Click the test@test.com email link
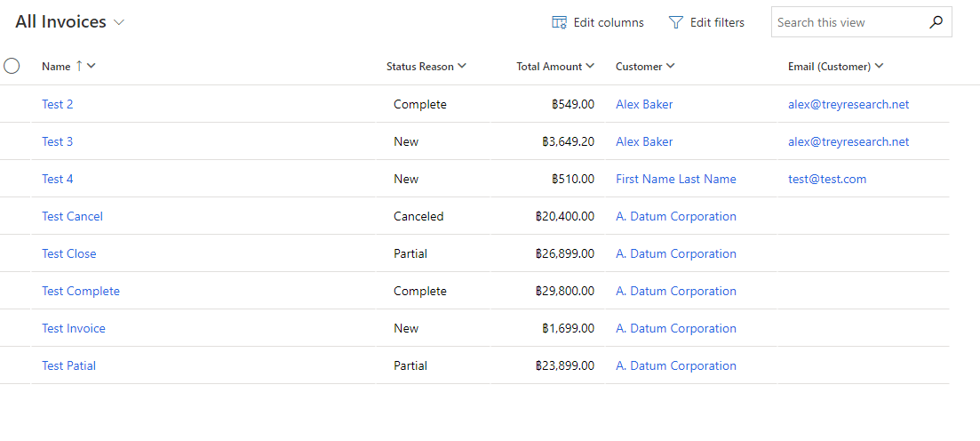The height and width of the screenshot is (441, 980). coord(826,179)
